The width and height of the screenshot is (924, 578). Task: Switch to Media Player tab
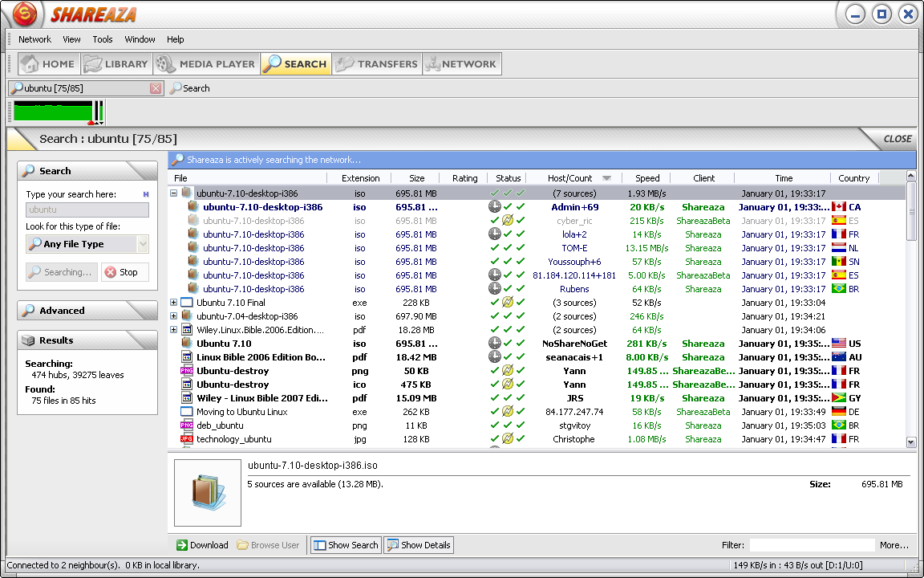tap(207, 63)
